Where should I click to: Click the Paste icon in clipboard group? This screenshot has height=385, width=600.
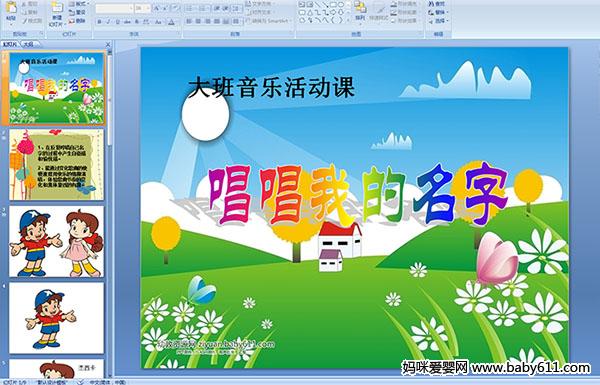click(11, 10)
